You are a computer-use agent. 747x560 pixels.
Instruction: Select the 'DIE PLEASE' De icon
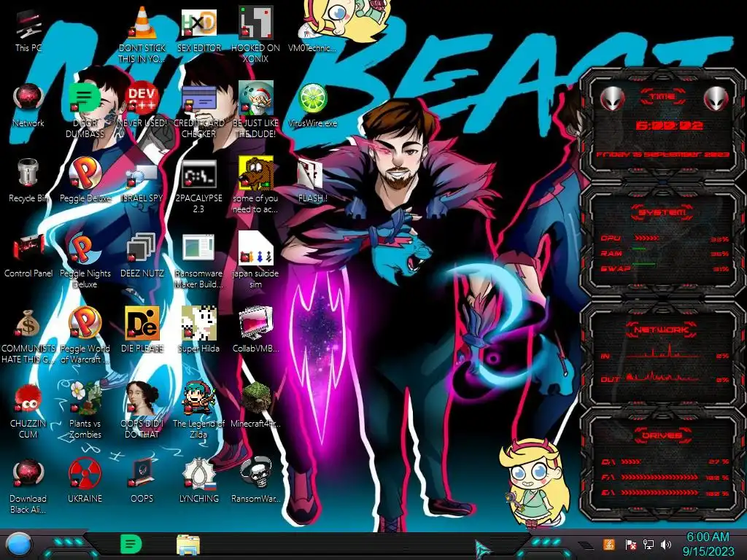tap(142, 330)
